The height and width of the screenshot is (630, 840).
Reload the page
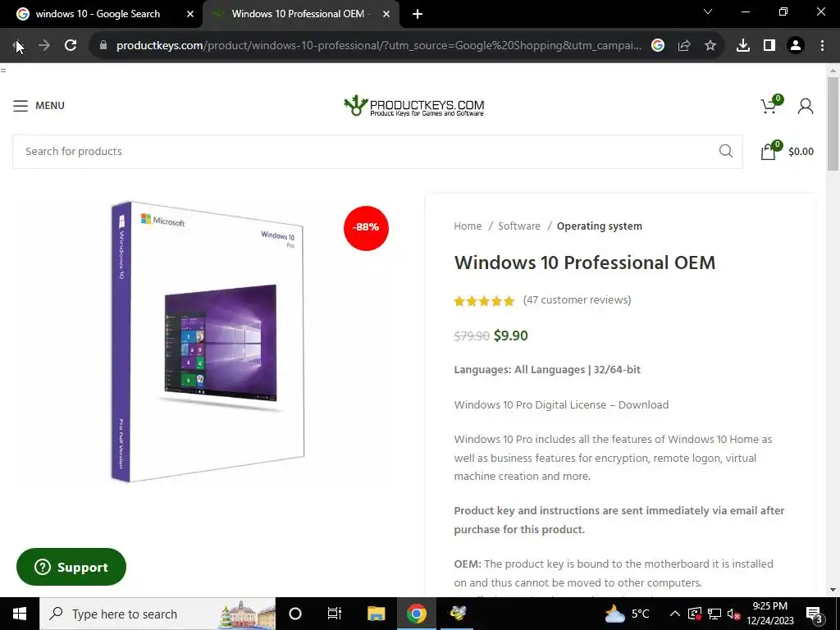click(71, 46)
